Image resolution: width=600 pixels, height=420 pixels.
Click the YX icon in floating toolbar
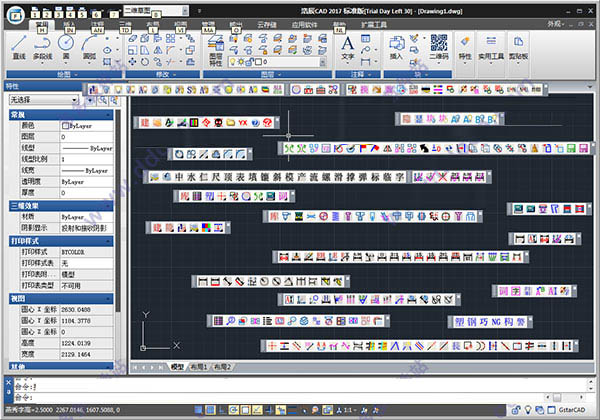(x=243, y=123)
